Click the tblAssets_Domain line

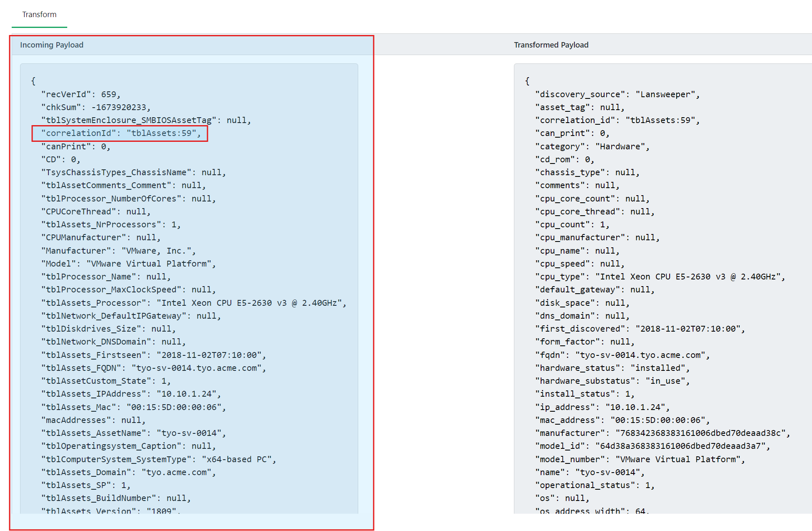[129, 472]
